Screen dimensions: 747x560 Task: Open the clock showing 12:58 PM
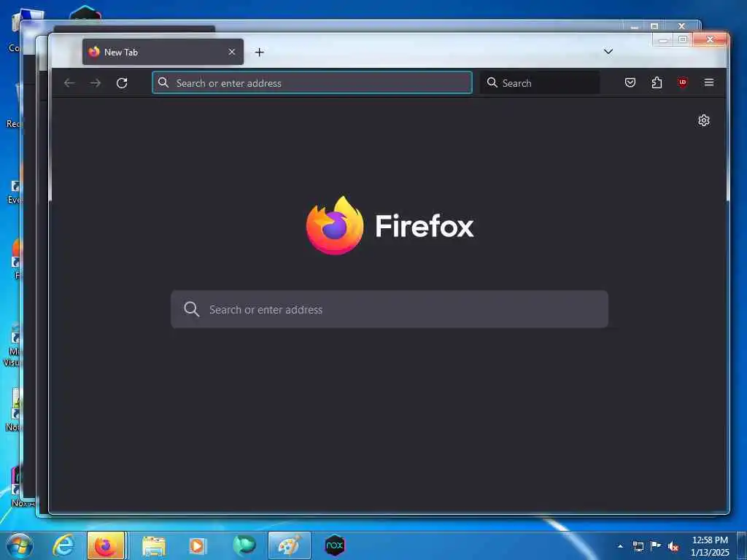710,546
